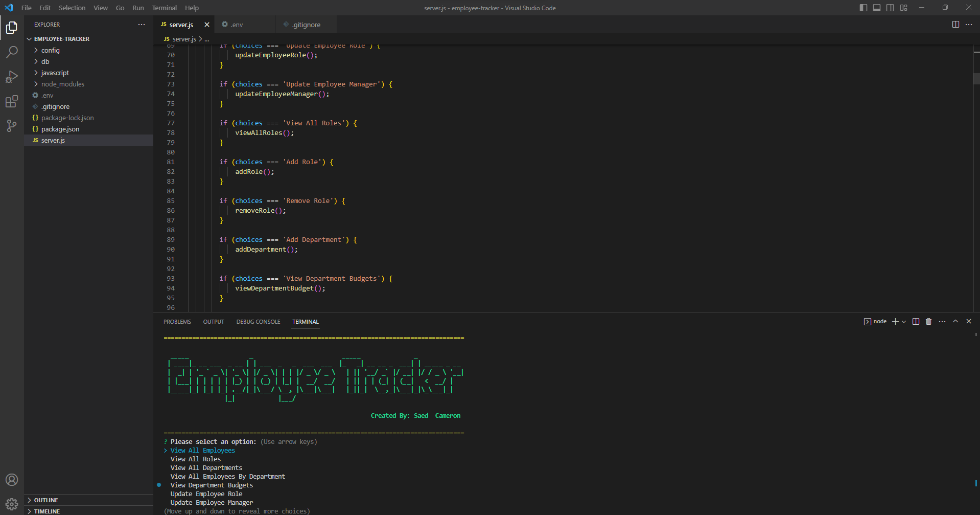The image size is (980, 515).
Task: Maximize the panel size with chevron up
Action: click(x=955, y=322)
